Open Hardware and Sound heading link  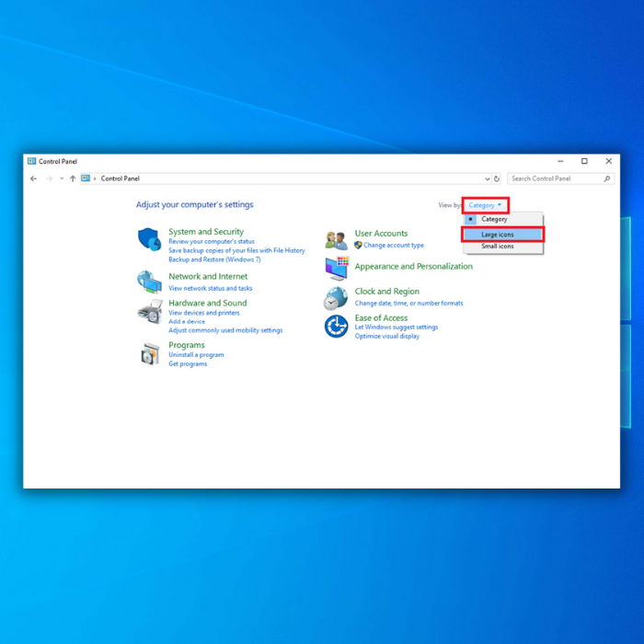207,303
